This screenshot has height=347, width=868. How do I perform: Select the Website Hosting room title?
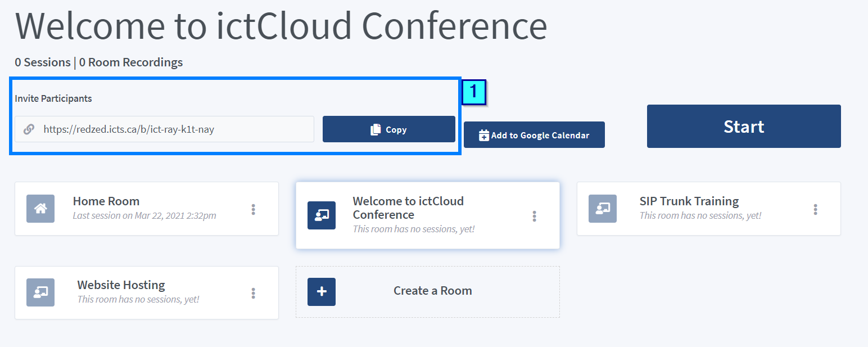point(121,285)
